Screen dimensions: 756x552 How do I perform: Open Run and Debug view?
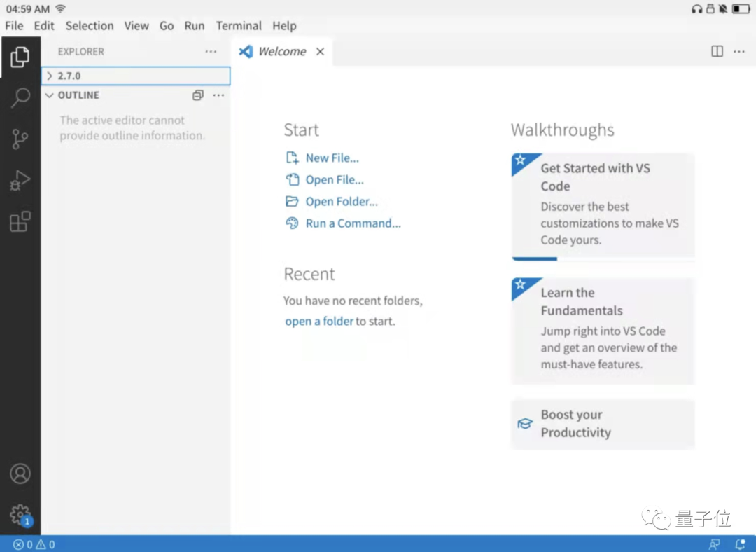coord(20,181)
